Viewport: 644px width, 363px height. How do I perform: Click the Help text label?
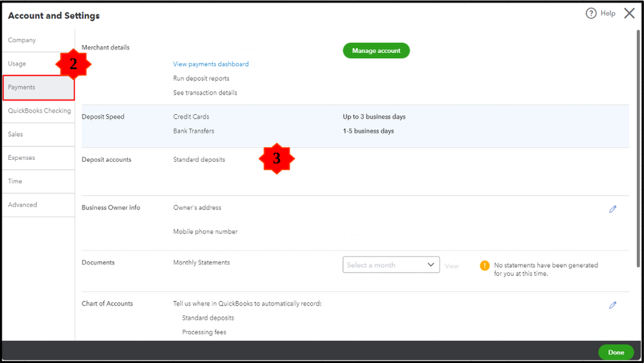pos(608,14)
